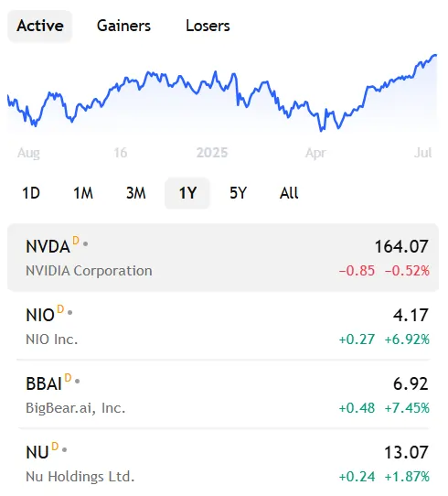
Task: Select the 1M time range
Action: pyautogui.click(x=83, y=193)
